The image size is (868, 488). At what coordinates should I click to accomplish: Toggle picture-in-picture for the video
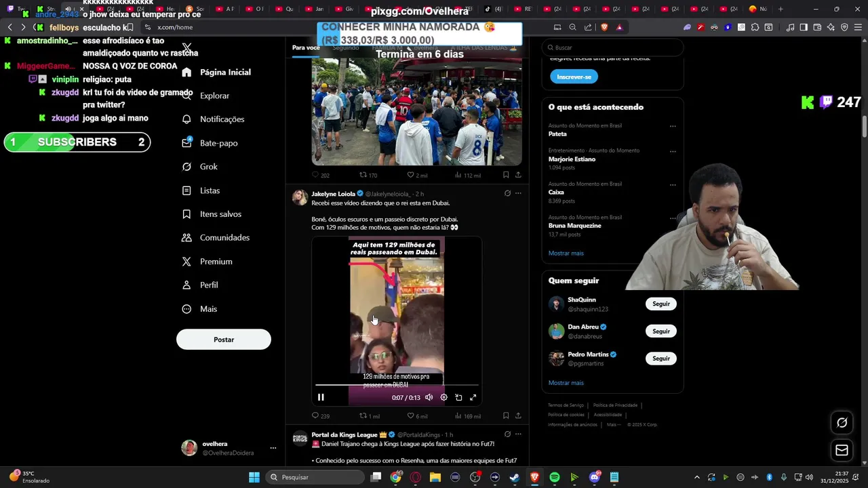(x=458, y=397)
